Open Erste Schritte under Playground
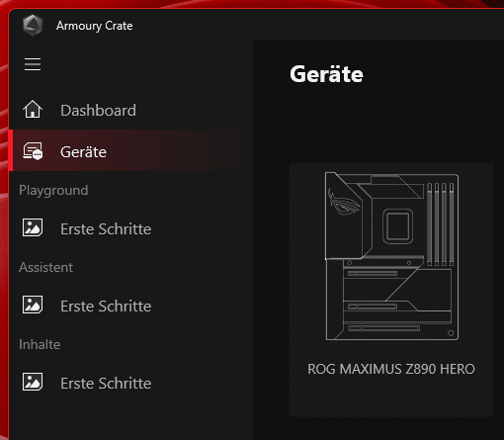The height and width of the screenshot is (440, 504). click(106, 229)
